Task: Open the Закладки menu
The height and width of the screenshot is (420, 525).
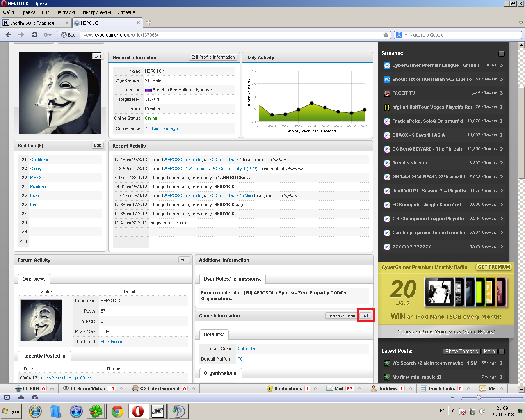Action: [x=66, y=12]
